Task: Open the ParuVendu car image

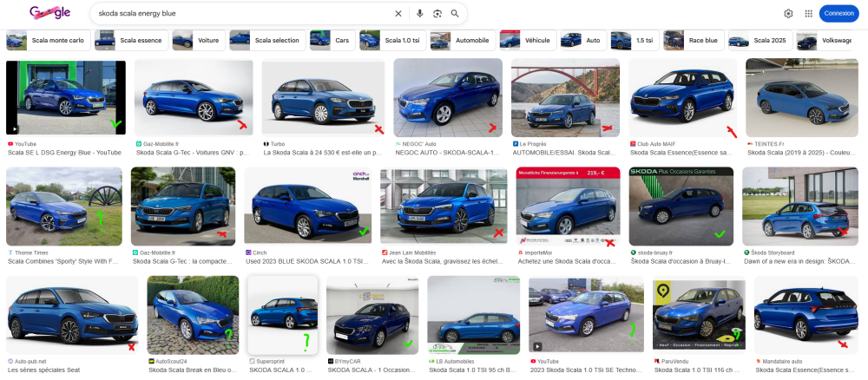Action: 699,315
